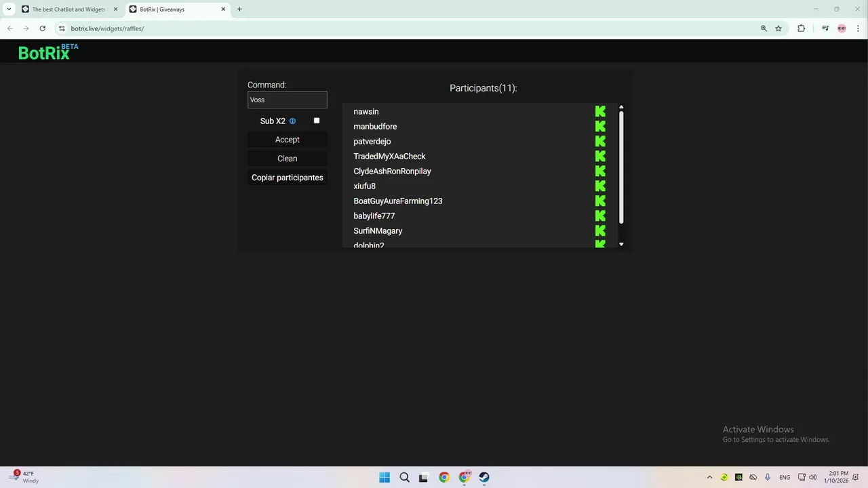Click the BotRix BETA logo
868x488 pixels.
click(x=48, y=52)
